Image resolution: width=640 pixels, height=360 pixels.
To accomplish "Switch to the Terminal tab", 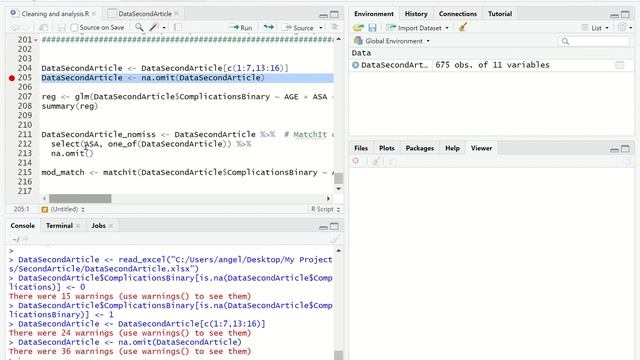I will (x=59, y=225).
